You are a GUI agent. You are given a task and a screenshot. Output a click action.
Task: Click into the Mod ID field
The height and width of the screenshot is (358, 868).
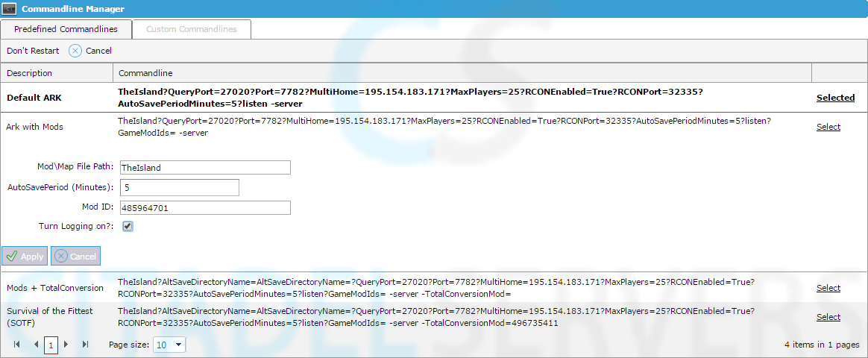click(204, 208)
